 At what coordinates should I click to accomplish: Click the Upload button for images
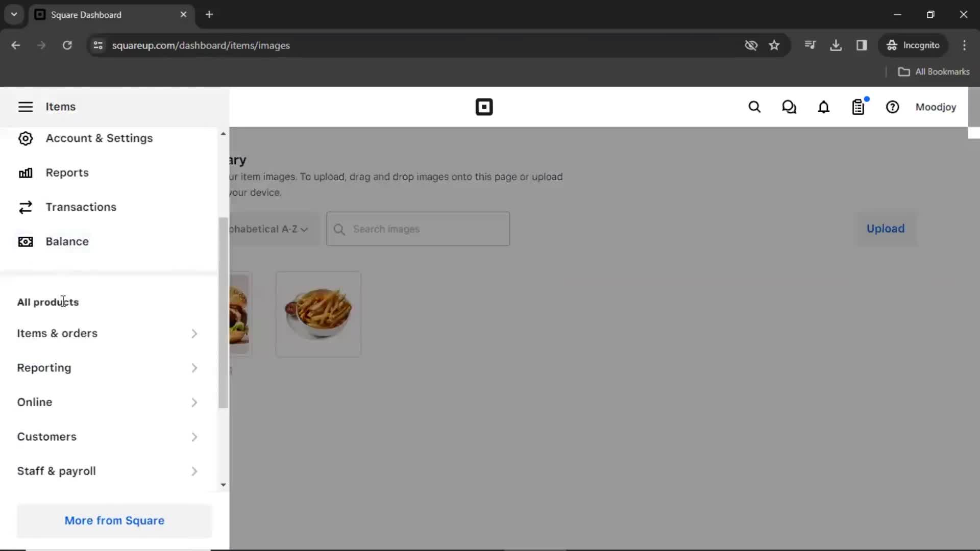pos(886,229)
